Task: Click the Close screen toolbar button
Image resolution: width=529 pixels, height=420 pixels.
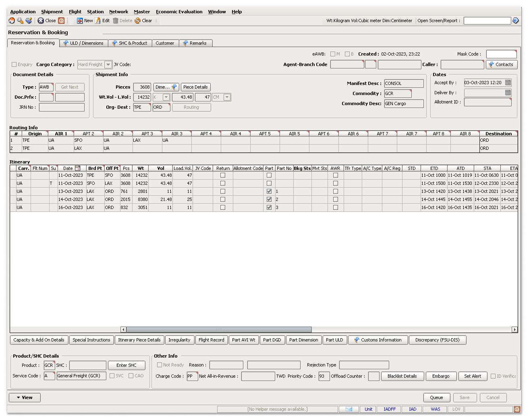Action: (x=47, y=21)
